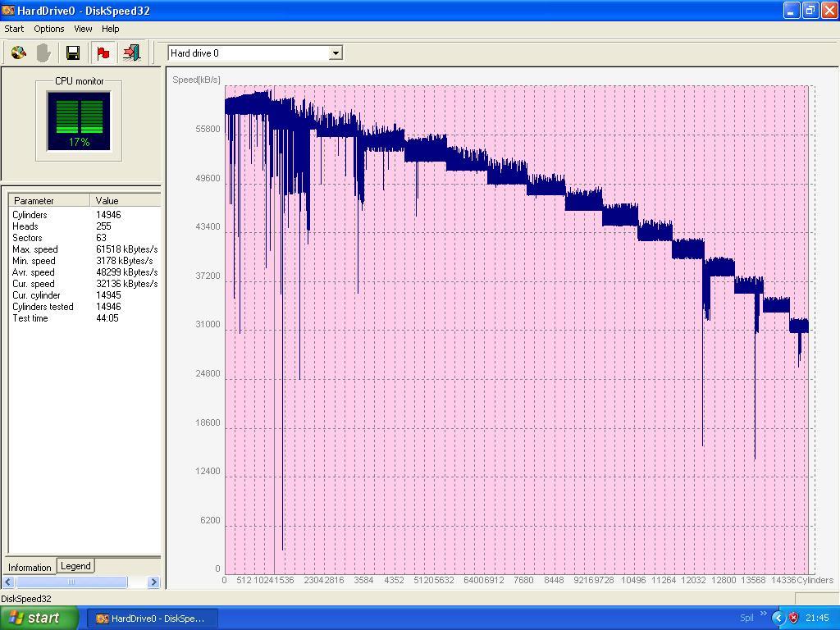Click the horizontal scrollbar thumb
This screenshot has height=630, width=840.
(x=71, y=582)
